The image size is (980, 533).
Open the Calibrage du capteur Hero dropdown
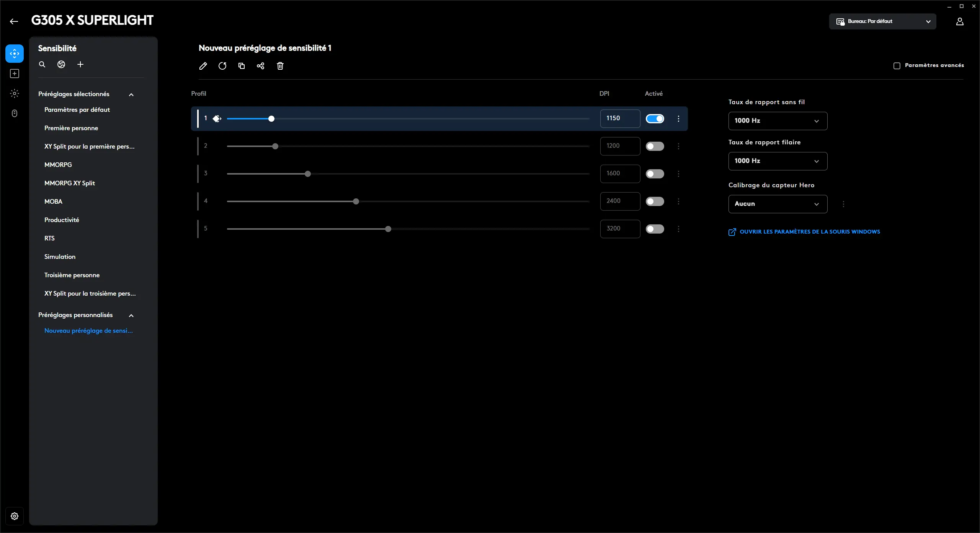(x=778, y=204)
